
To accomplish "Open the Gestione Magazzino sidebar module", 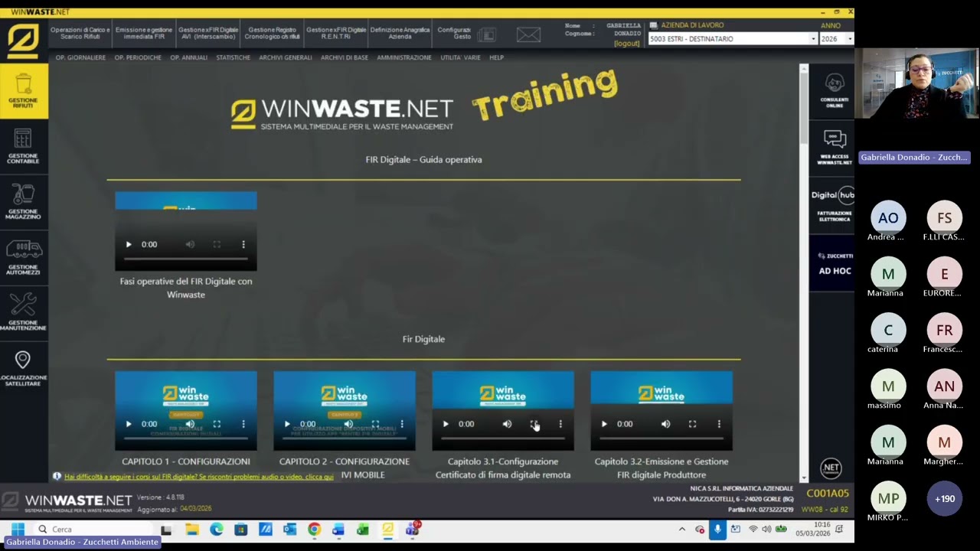I will [x=24, y=201].
